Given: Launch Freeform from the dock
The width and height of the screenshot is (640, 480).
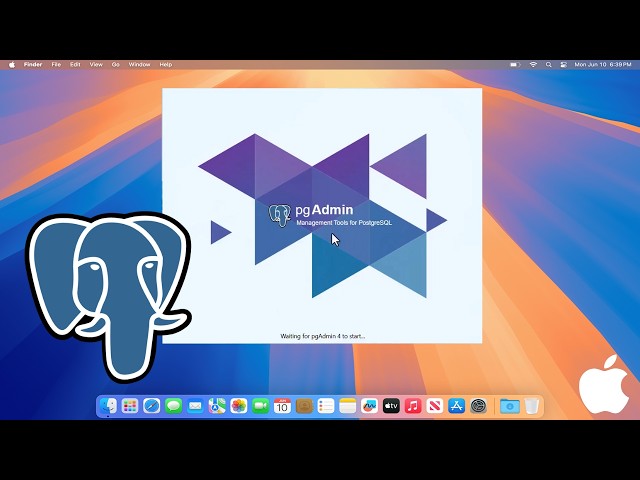Looking at the screenshot, I should coord(369,406).
